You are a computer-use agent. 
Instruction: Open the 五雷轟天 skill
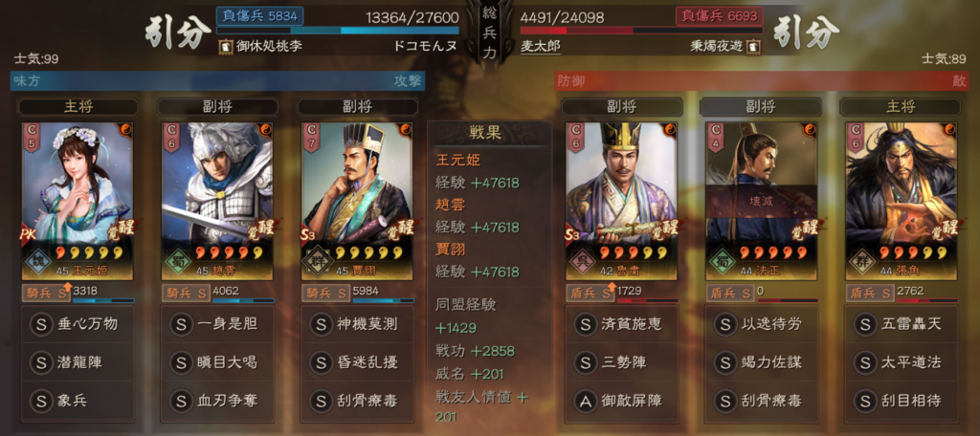pyautogui.click(x=902, y=324)
